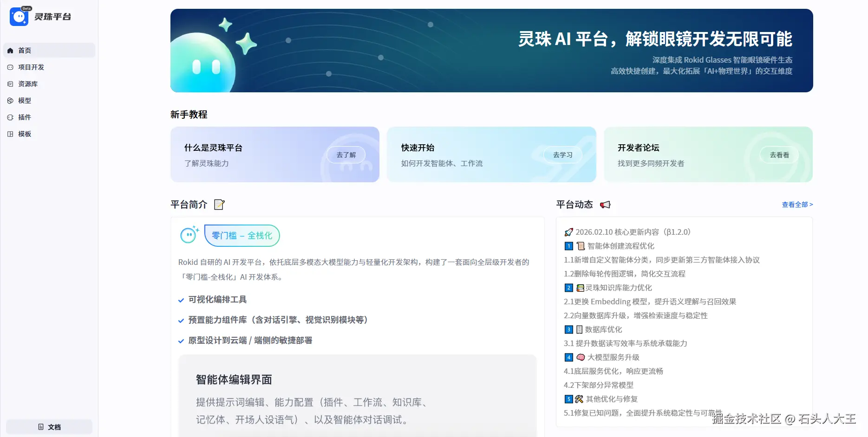
Task: Click the 模型 model icon
Action: [10, 101]
